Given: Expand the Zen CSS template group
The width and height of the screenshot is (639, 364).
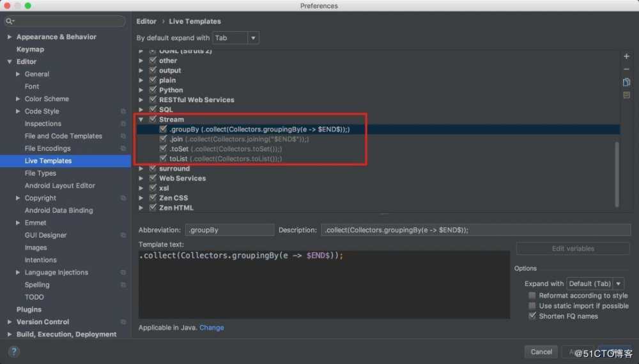Looking at the screenshot, I should (141, 198).
